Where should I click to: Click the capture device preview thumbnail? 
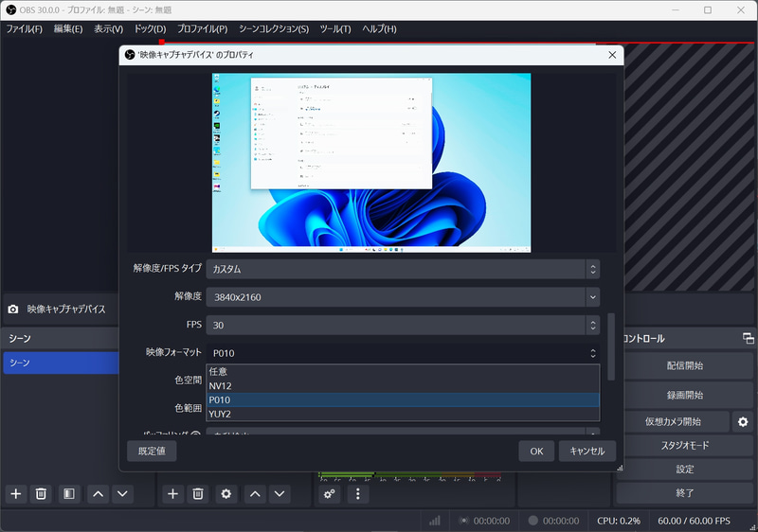coord(371,163)
